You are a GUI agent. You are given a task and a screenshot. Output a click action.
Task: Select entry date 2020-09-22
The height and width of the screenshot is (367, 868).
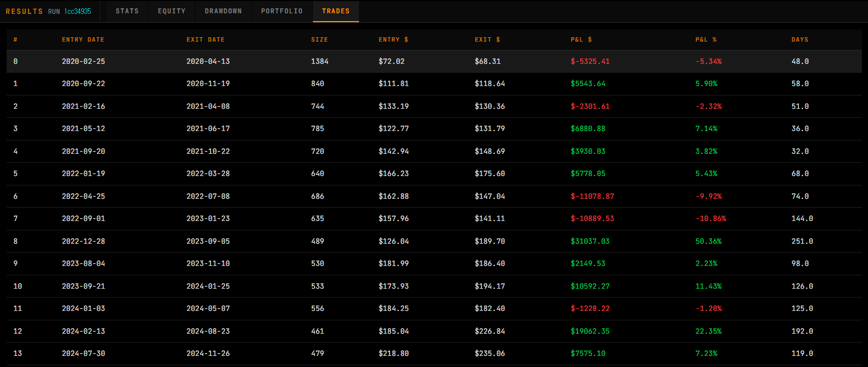click(x=83, y=84)
